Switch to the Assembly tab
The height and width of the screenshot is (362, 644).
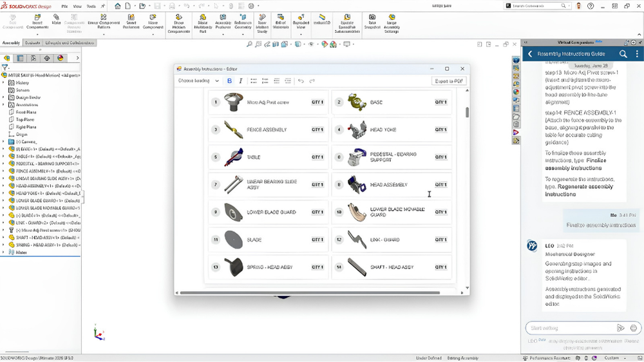(x=11, y=43)
